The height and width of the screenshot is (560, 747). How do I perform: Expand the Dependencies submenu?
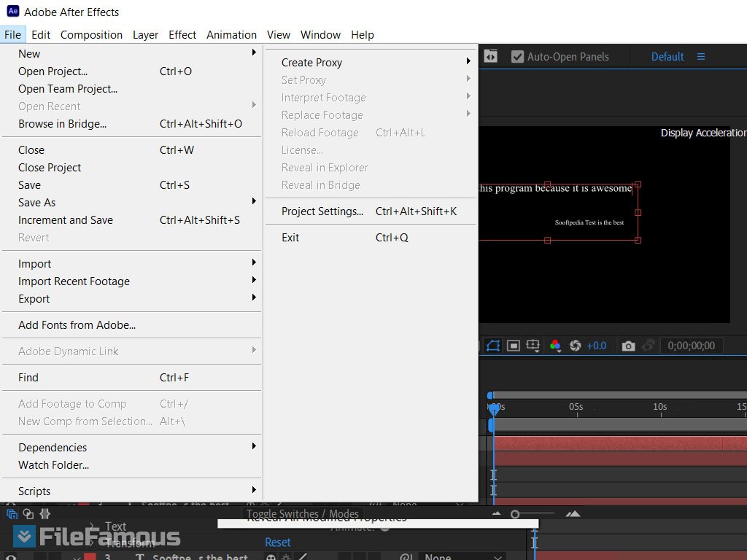pyautogui.click(x=132, y=448)
